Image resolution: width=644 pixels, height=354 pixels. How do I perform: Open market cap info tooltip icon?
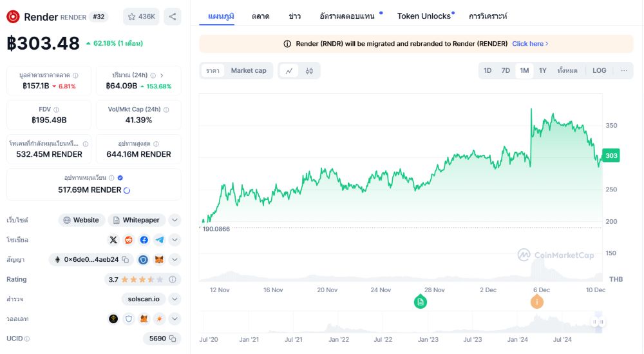pyautogui.click(x=75, y=75)
